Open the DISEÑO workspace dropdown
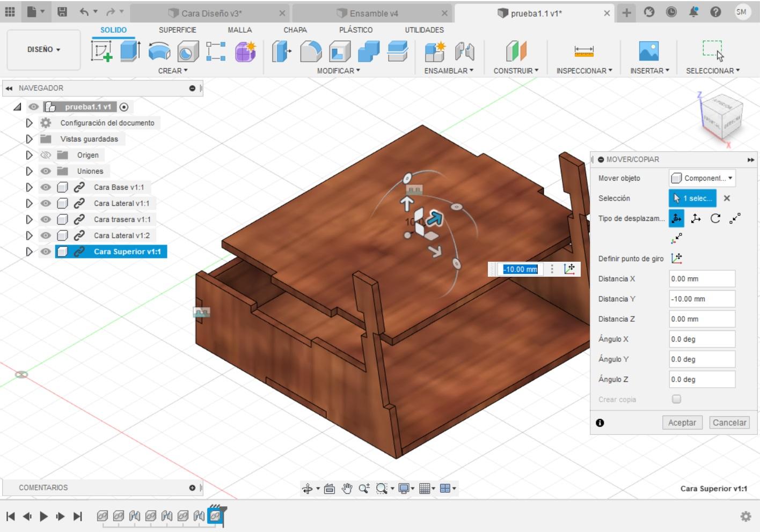Viewport: 760px width, 532px height. click(43, 49)
